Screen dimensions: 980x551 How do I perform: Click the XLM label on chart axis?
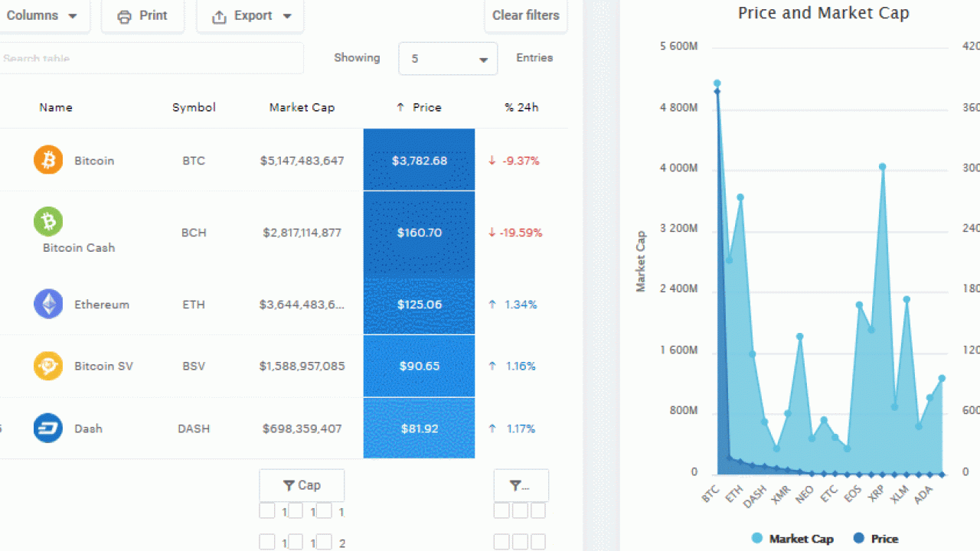[900, 494]
